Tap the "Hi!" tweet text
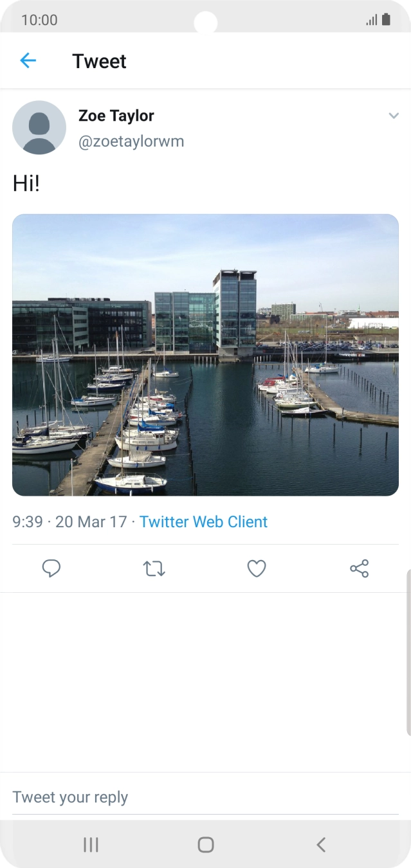 click(26, 184)
